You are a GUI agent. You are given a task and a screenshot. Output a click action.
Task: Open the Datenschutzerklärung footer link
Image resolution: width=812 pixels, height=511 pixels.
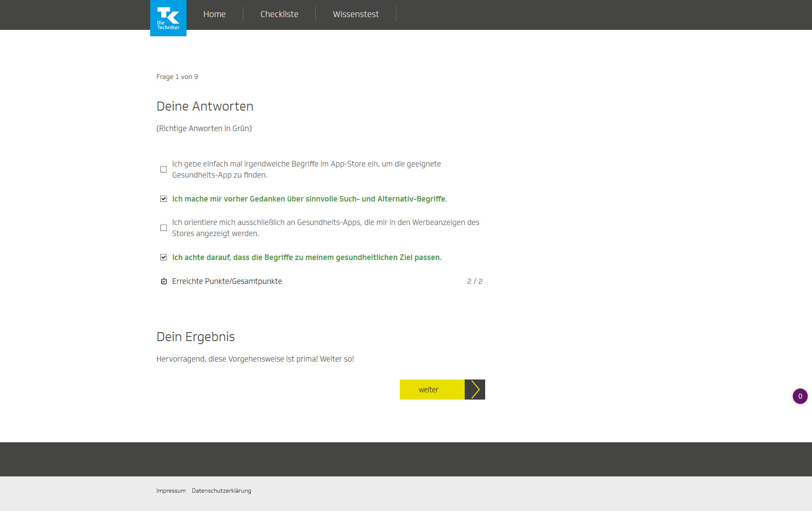tap(221, 491)
